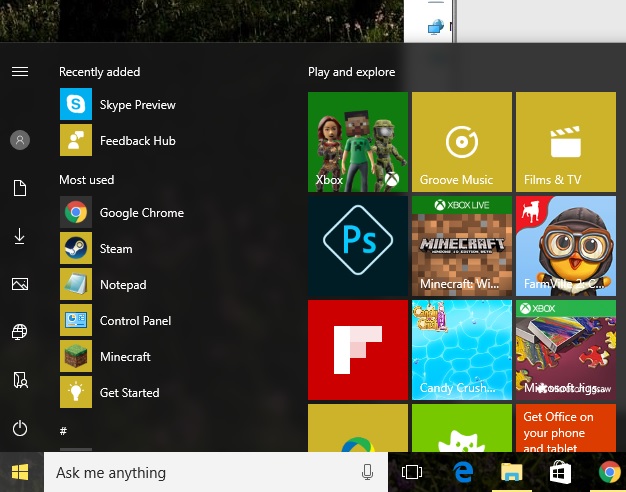Open the user account icon
The height and width of the screenshot is (492, 626).
pyautogui.click(x=20, y=140)
